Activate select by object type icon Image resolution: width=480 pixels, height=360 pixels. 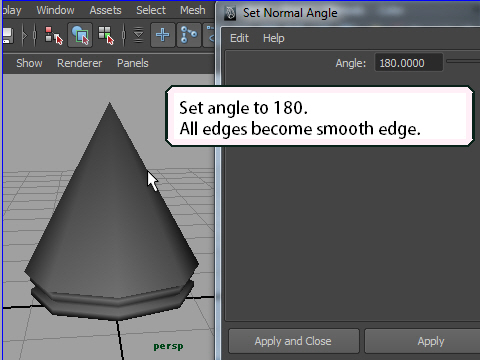80,35
